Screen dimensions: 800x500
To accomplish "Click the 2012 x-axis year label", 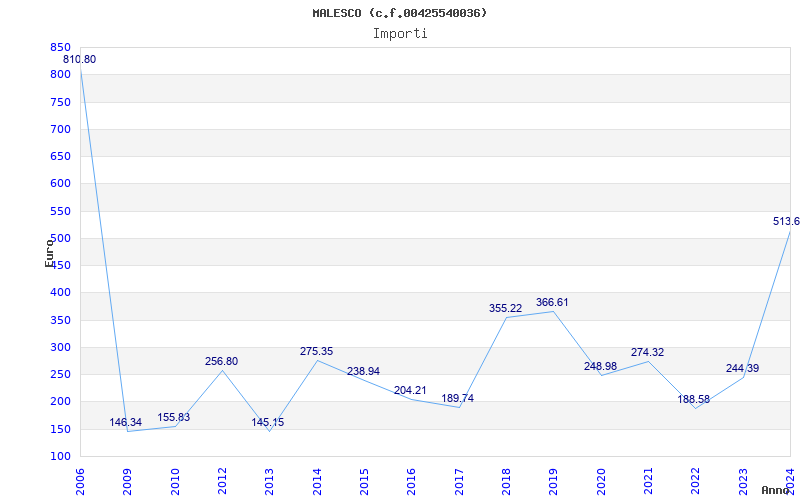I will 222,482.
